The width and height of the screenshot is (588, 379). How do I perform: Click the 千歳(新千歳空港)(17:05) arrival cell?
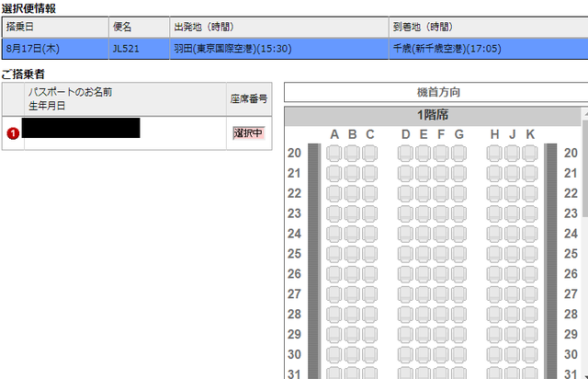click(x=488, y=49)
